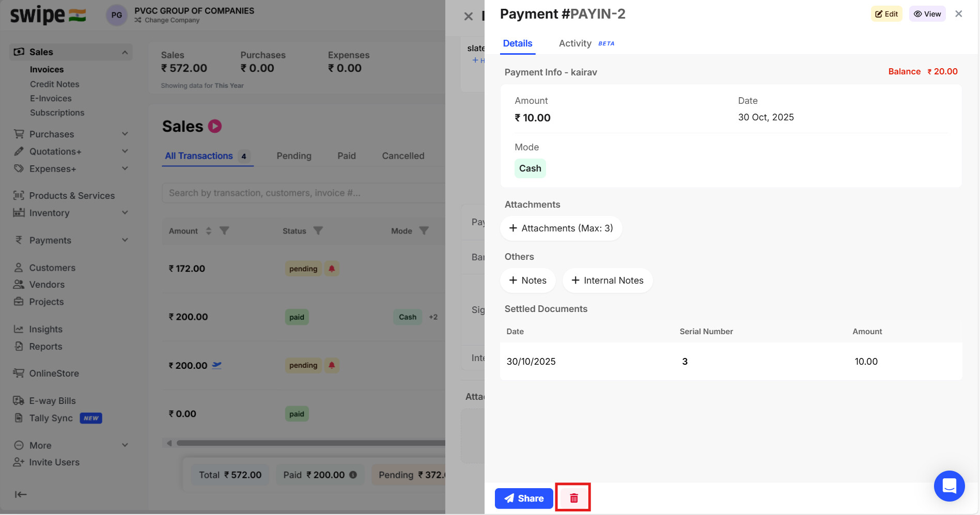Click the Mode column filter icon

click(x=424, y=230)
